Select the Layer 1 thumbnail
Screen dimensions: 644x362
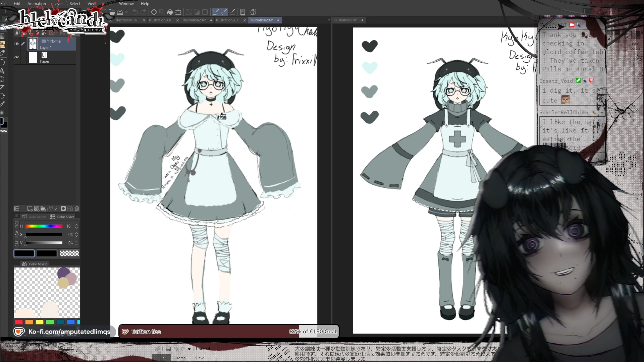[33, 44]
